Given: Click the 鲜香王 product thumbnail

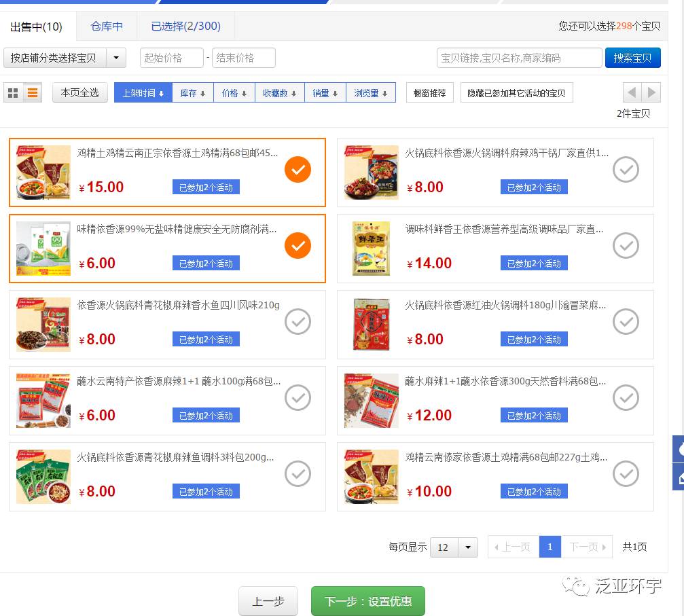Looking at the screenshot, I should [x=372, y=249].
